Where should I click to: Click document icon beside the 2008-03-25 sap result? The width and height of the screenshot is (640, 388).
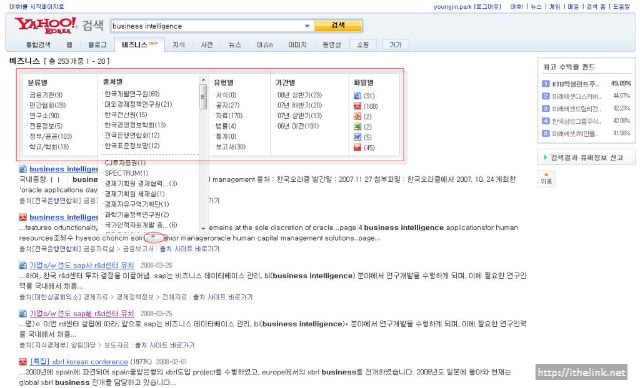tap(23, 313)
